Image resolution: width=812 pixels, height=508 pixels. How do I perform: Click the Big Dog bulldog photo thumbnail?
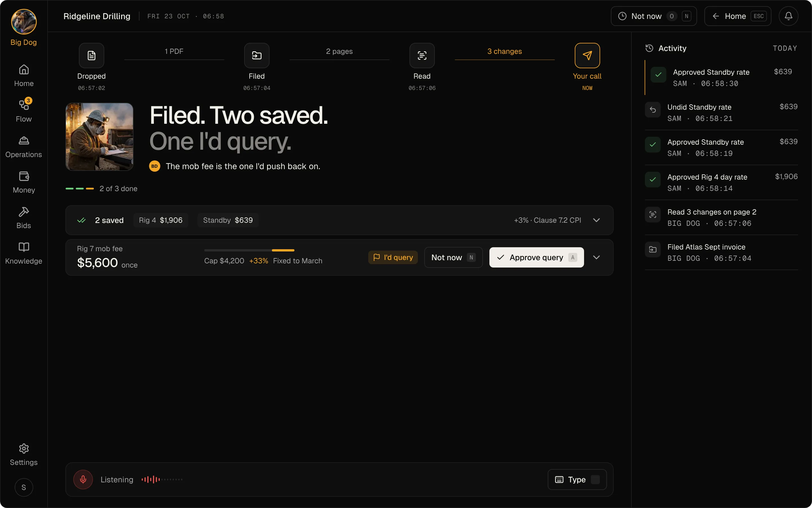pyautogui.click(x=99, y=136)
